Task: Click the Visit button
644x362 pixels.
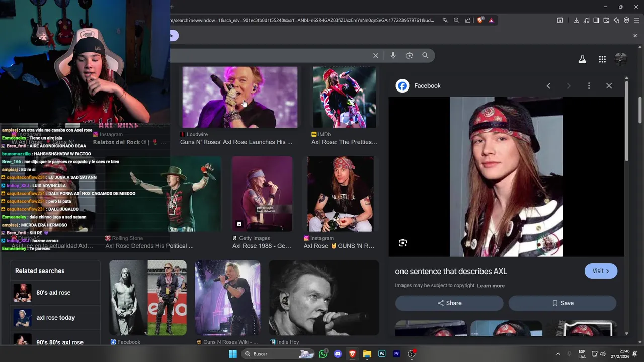Action: 601,271
